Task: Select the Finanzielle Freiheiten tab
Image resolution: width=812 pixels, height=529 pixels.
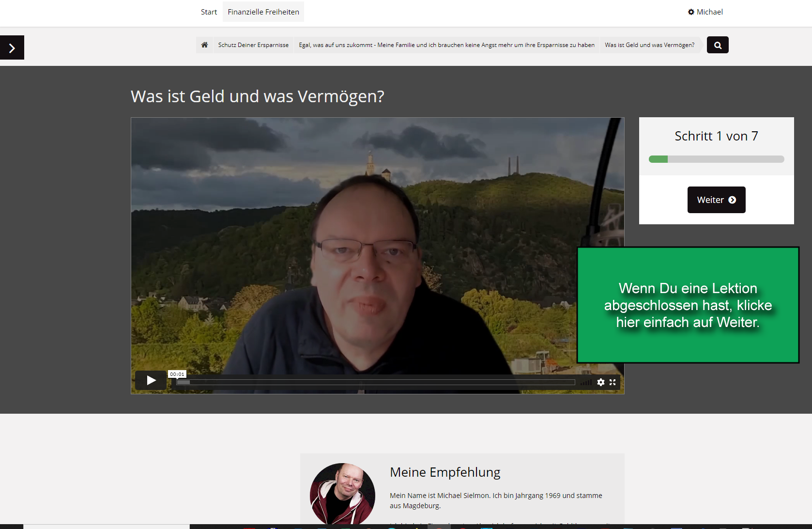Action: (x=263, y=12)
